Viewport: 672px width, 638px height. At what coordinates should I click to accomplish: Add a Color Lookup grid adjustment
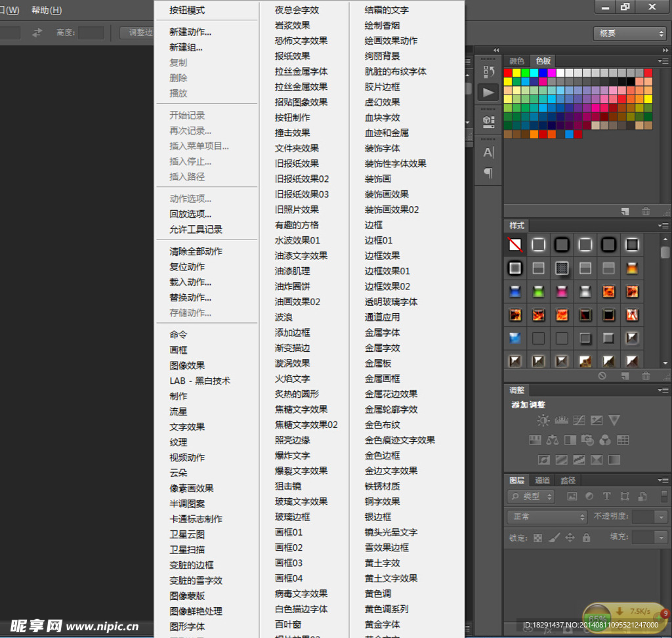[623, 440]
